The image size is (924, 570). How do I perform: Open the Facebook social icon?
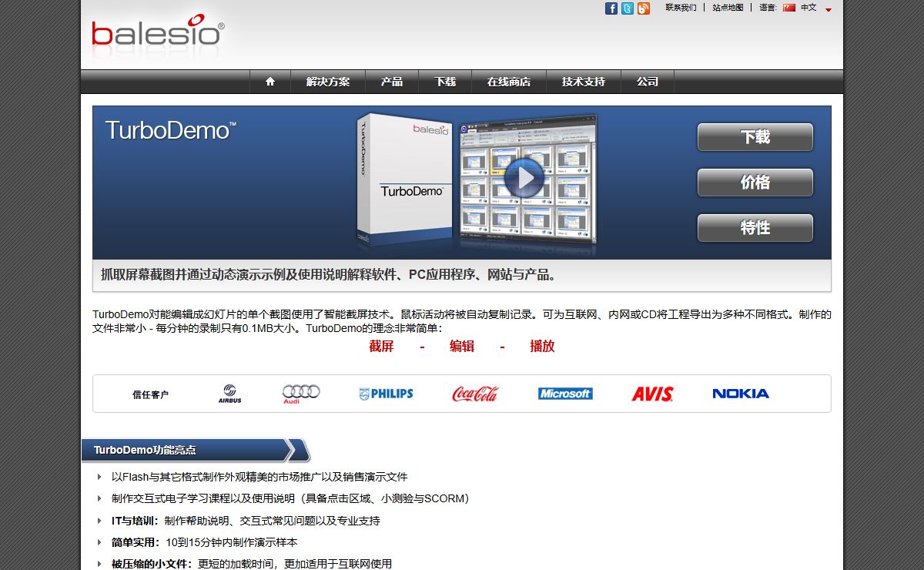tap(611, 8)
